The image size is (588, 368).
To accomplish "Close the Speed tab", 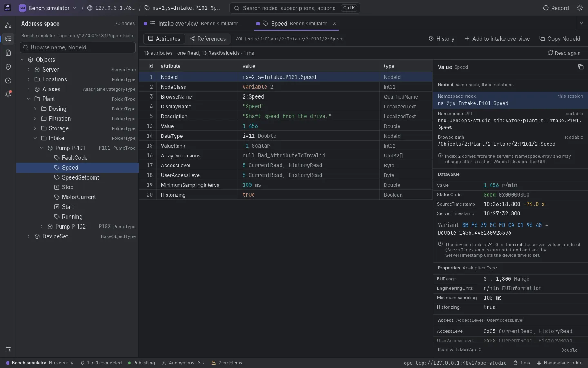I will click(x=334, y=23).
